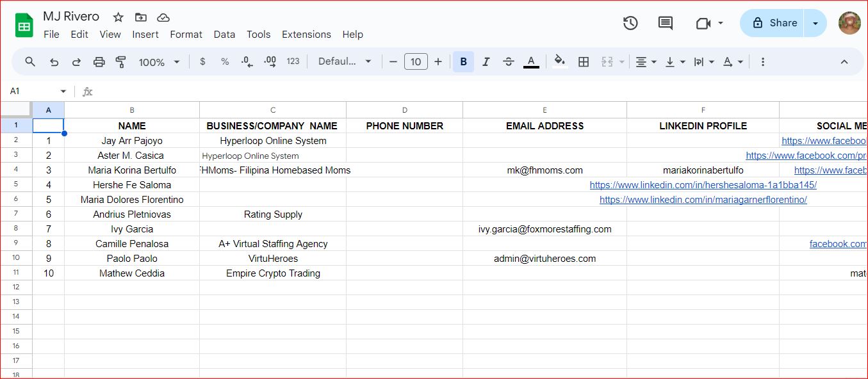
Task: Click the Share button
Action: 773,23
